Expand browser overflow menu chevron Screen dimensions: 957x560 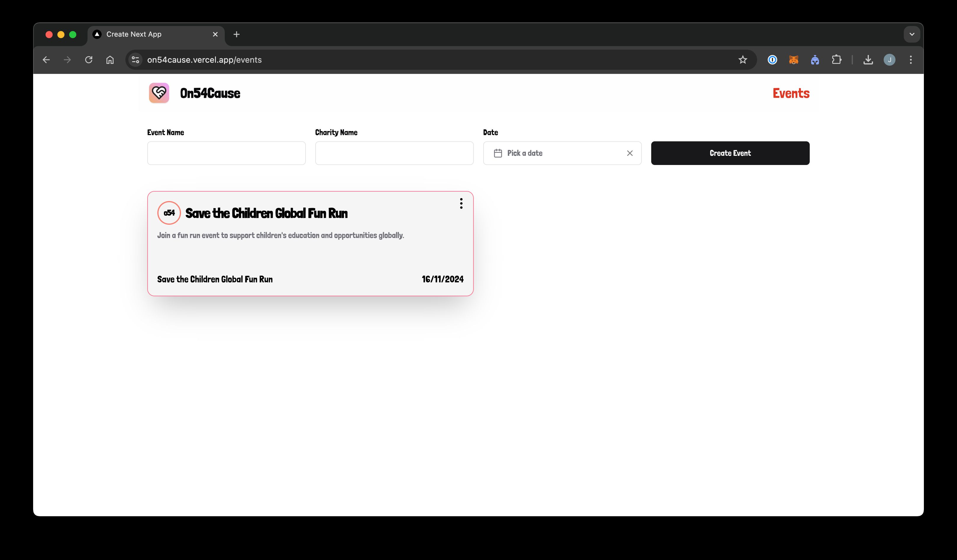pyautogui.click(x=912, y=34)
